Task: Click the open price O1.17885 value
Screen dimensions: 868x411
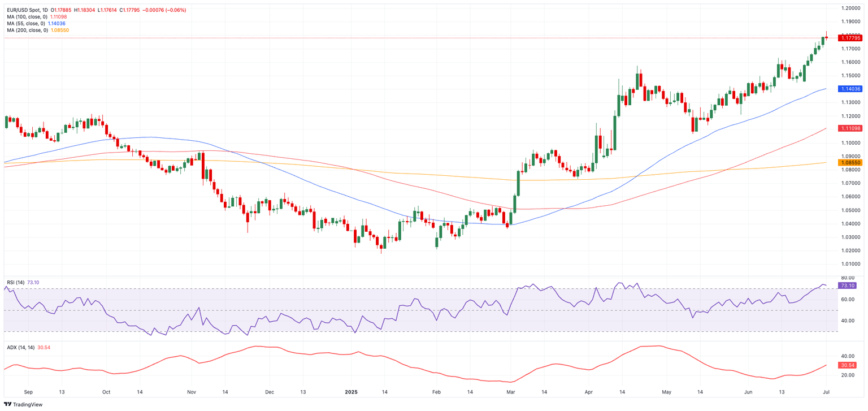Action: pos(62,10)
